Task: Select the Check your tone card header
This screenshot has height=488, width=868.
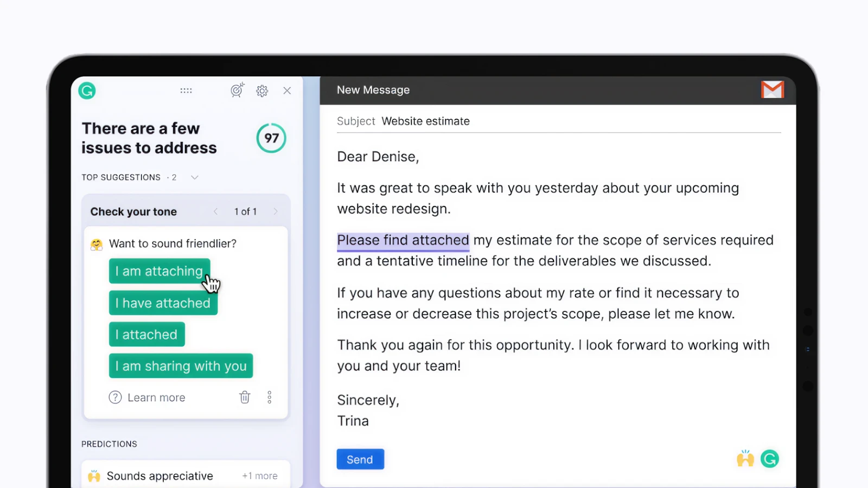Action: 133,211
